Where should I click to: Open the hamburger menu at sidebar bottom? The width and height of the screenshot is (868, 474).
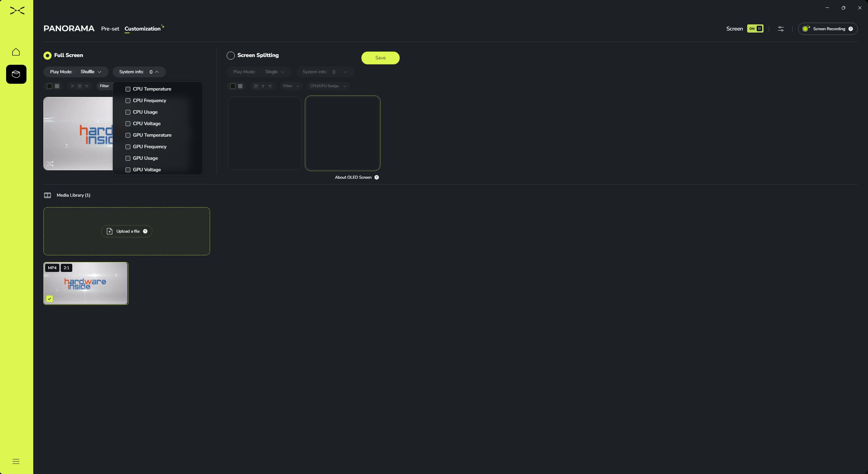pos(16,461)
